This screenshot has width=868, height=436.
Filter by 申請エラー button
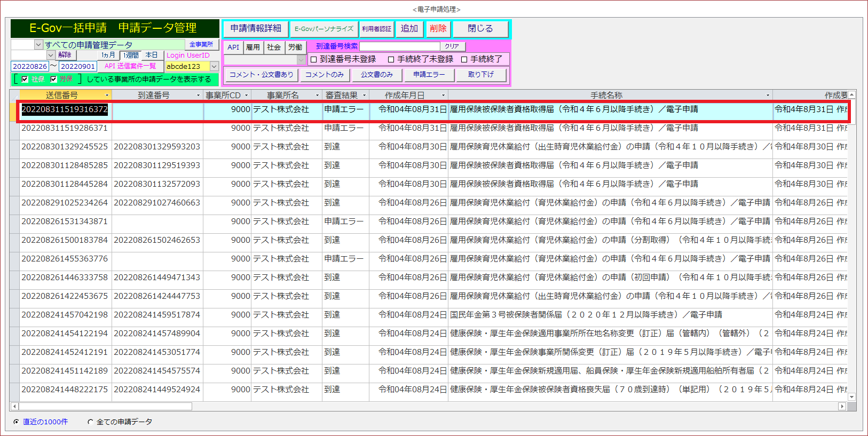(x=429, y=75)
